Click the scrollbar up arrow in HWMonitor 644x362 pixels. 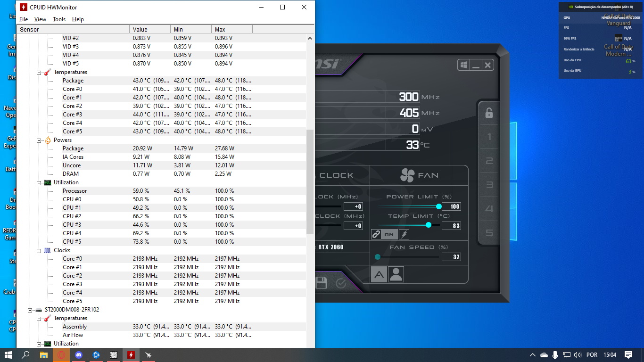click(310, 38)
